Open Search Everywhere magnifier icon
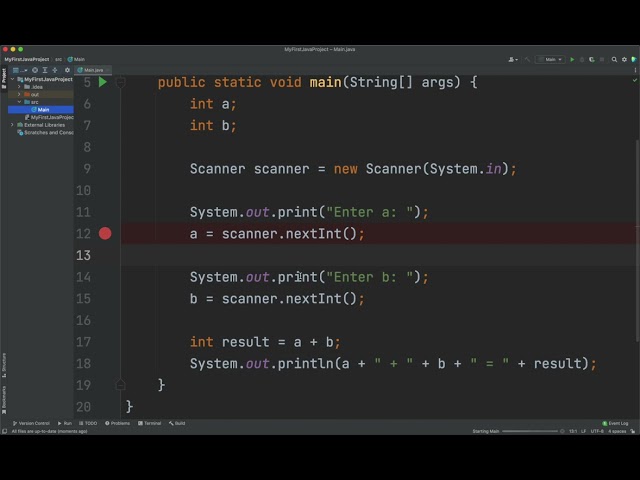This screenshot has width=640, height=480. point(614,60)
